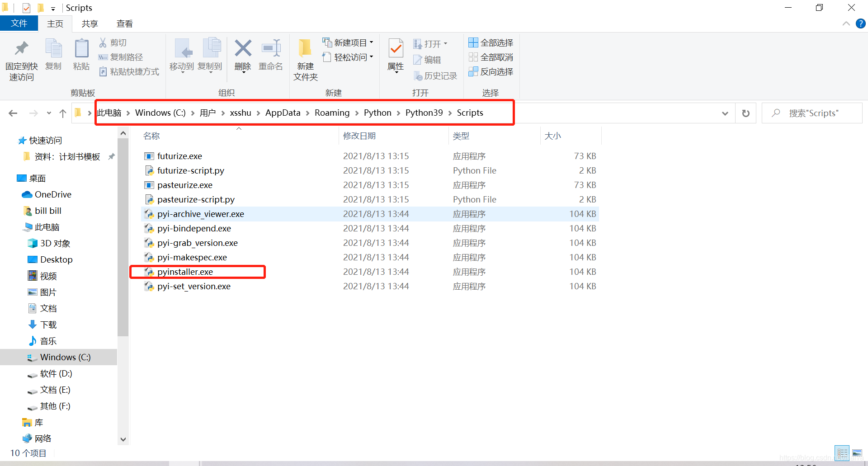Collapse the ribbon with the chevron
This screenshot has height=466, width=868.
tap(846, 24)
